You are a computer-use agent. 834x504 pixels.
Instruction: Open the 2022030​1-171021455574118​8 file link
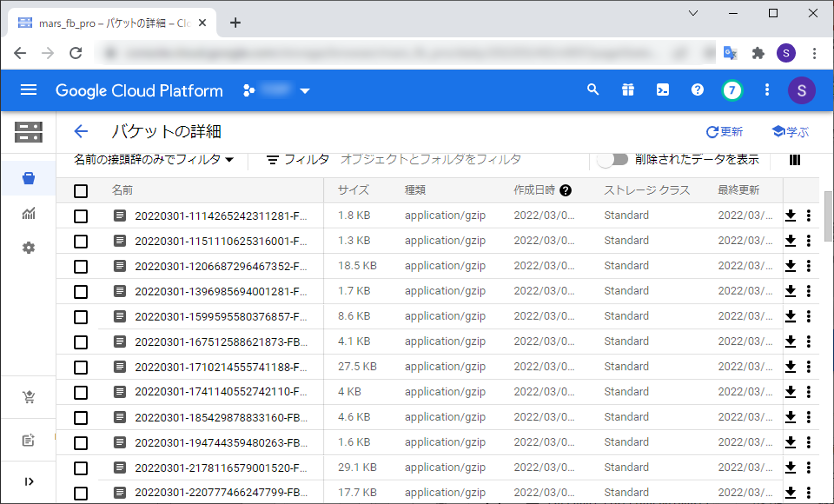pyautogui.click(x=220, y=367)
